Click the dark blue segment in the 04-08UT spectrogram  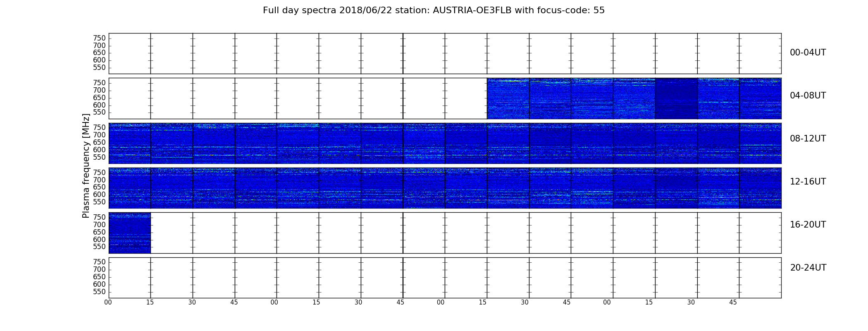[x=676, y=98]
